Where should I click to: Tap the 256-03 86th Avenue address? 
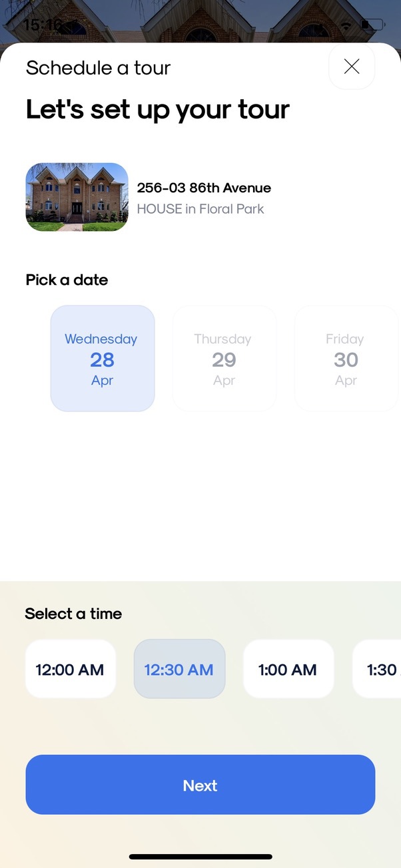[204, 188]
